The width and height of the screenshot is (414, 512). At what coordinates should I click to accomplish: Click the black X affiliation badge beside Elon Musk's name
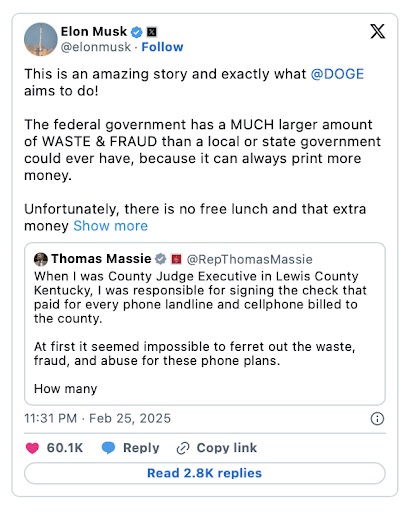(x=152, y=32)
